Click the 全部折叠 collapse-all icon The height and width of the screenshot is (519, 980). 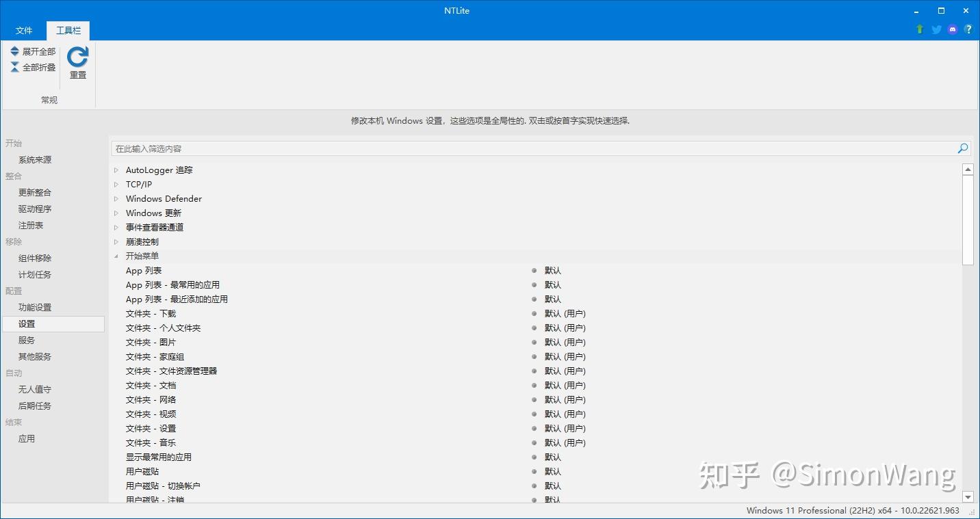14,66
